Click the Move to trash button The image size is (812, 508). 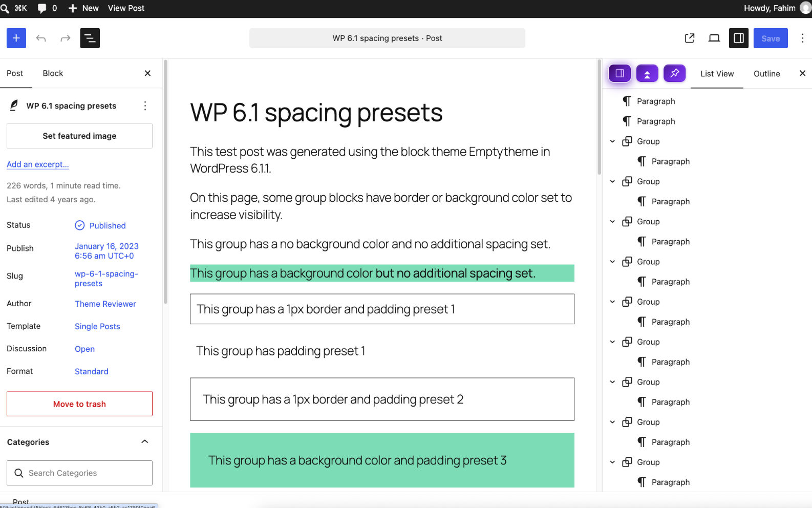pos(79,404)
